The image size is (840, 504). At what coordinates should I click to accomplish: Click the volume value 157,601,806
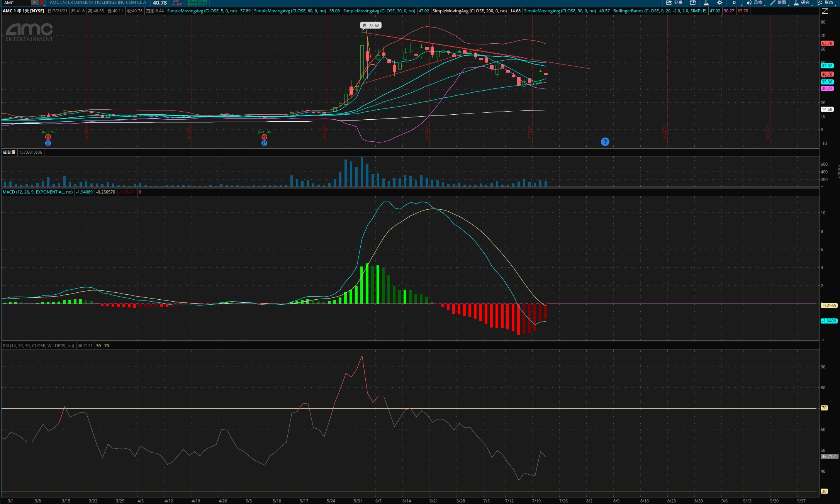click(x=31, y=152)
